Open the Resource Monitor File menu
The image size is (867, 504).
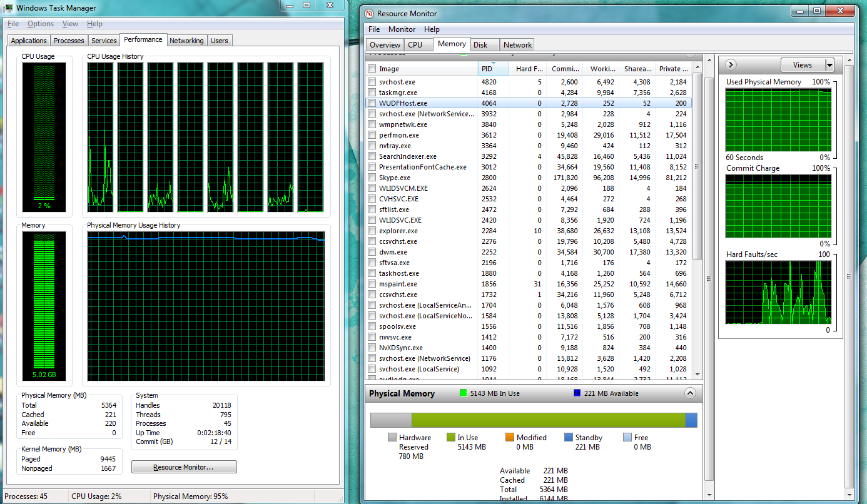(374, 29)
